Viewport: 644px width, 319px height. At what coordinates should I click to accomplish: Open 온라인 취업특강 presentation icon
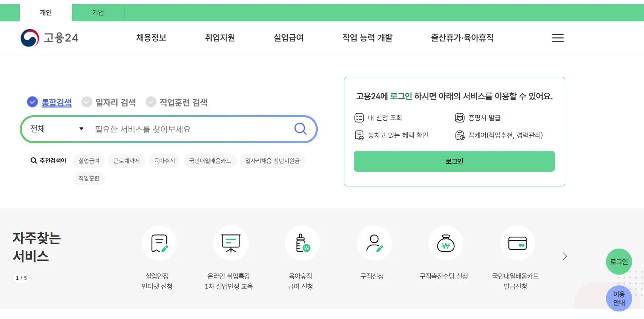coord(231,243)
